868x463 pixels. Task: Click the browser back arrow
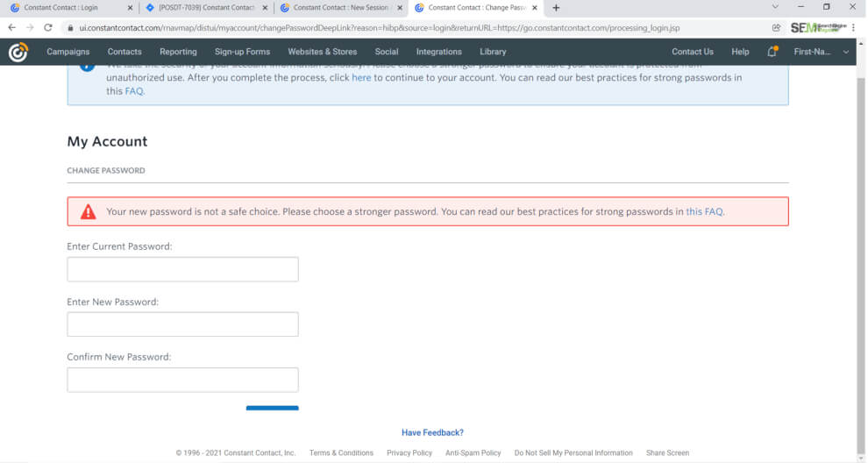click(x=11, y=28)
